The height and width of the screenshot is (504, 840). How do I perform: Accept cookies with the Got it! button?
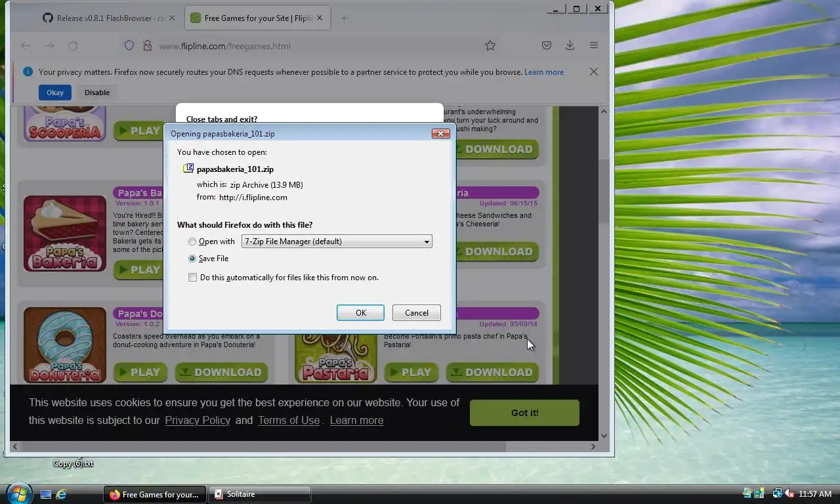(524, 413)
